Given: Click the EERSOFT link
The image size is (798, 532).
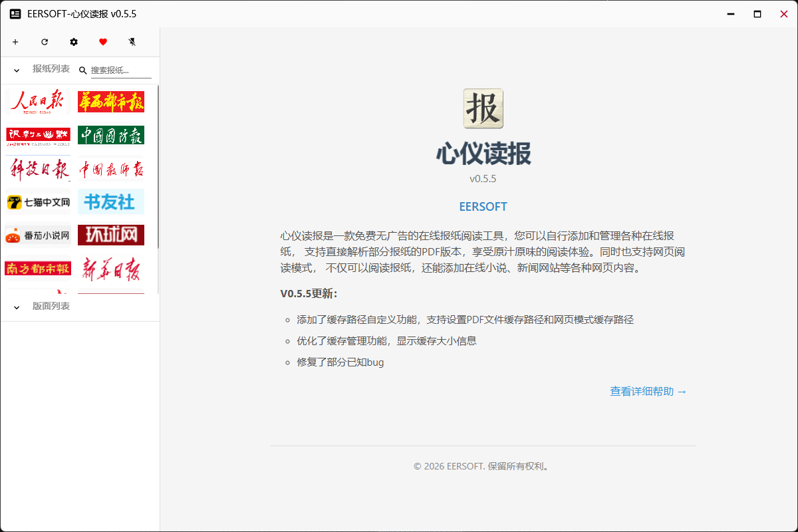Looking at the screenshot, I should (x=483, y=206).
